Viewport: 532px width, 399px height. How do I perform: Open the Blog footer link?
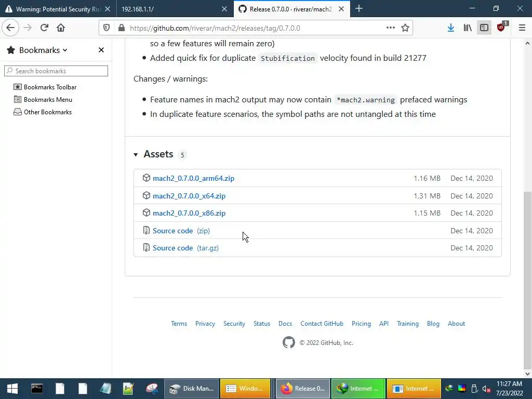point(433,324)
